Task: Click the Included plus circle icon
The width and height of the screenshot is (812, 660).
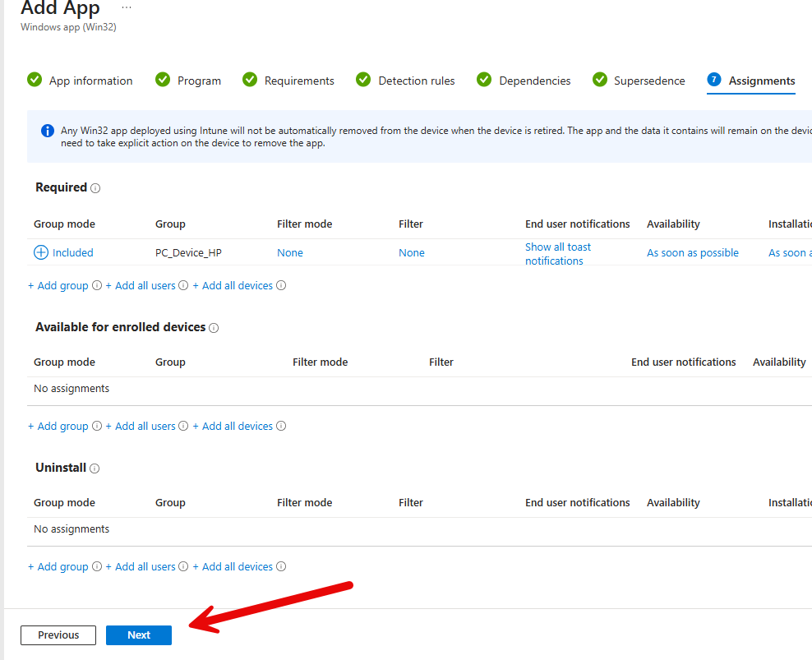Action: tap(41, 252)
